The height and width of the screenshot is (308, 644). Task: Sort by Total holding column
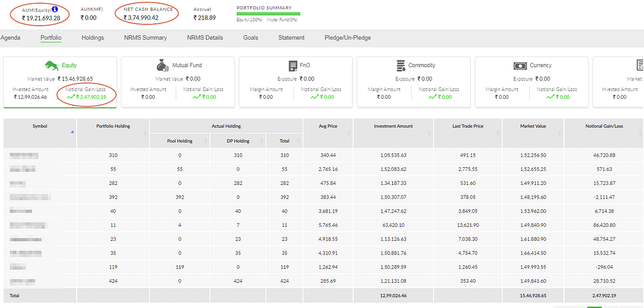[x=300, y=141]
